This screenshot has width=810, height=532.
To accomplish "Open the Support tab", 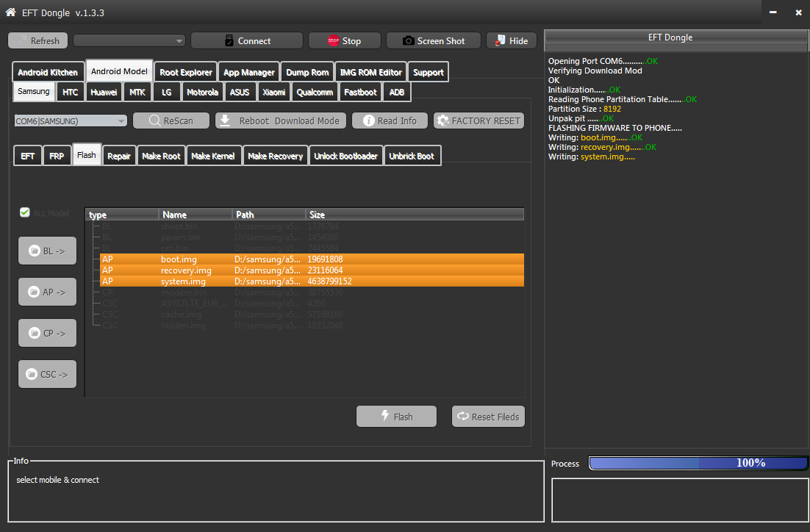I will (x=429, y=72).
